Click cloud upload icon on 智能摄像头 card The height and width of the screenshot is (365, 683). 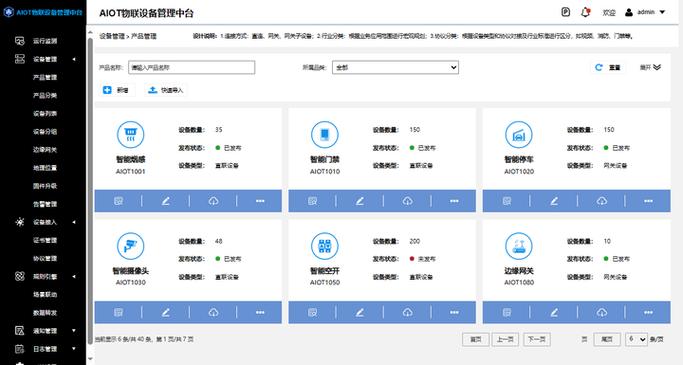[213, 312]
